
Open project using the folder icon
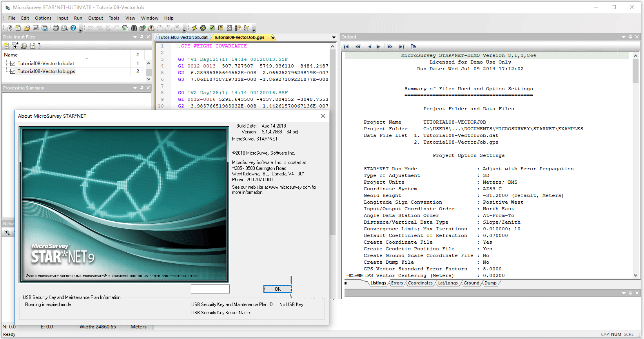[27, 28]
